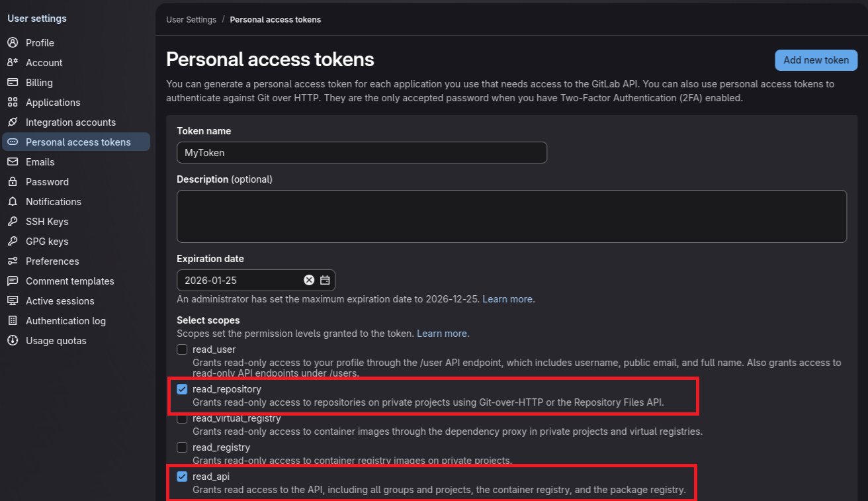Click the Applications grid icon
The width and height of the screenshot is (868, 501).
[x=13, y=102]
